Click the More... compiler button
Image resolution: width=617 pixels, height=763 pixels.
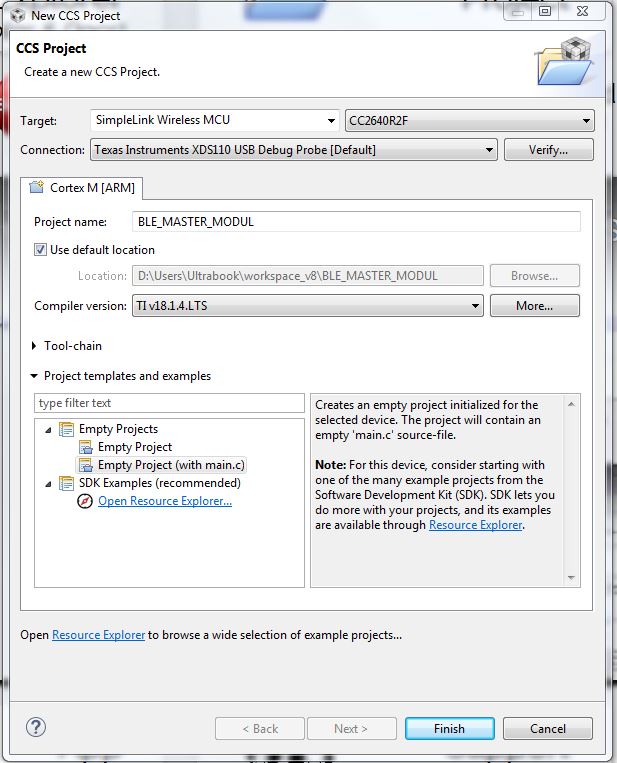click(x=534, y=306)
